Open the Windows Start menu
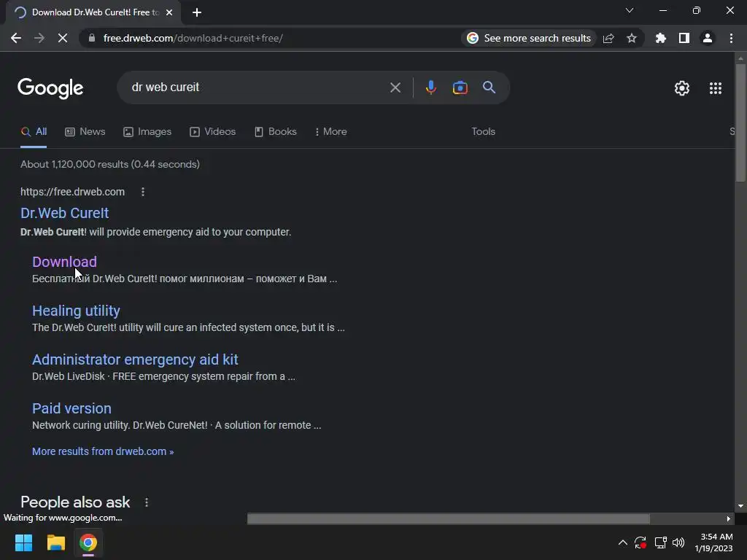This screenshot has width=747, height=560. pos(23,542)
